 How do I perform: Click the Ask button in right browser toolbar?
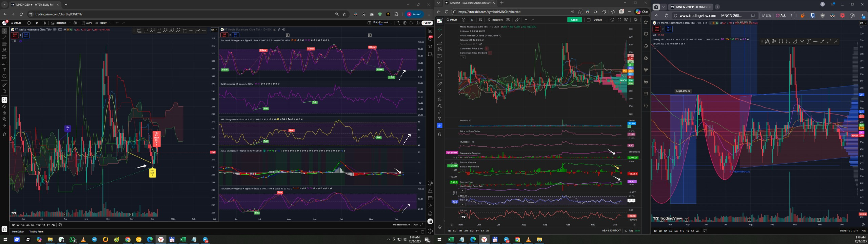pos(781,16)
